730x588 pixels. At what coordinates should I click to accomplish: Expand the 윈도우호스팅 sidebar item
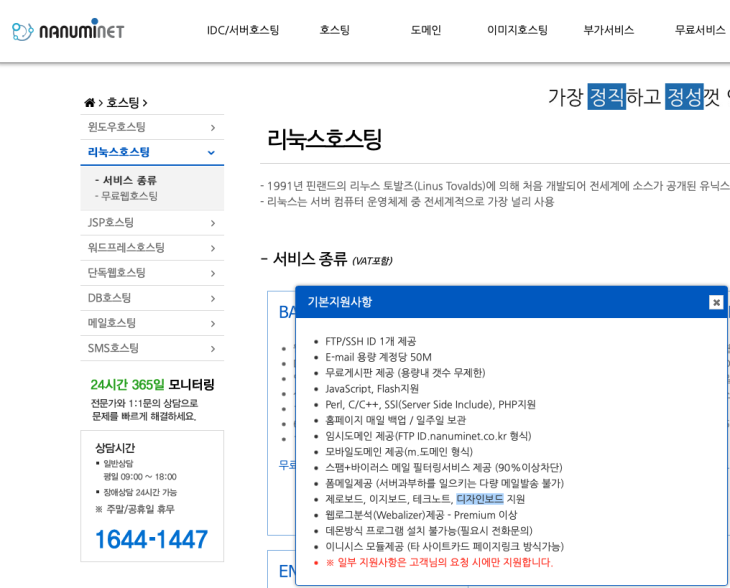(x=212, y=127)
